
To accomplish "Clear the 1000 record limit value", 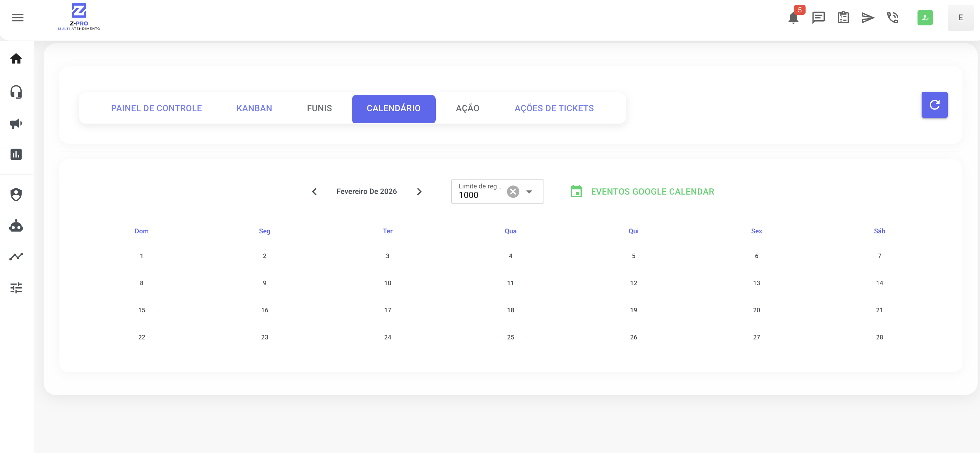I will tap(513, 192).
